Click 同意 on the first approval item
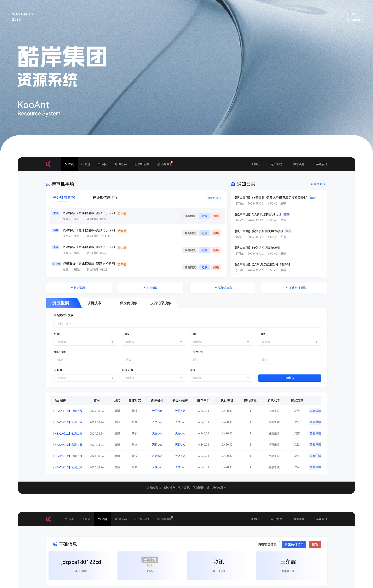The height and width of the screenshot is (588, 373). click(204, 216)
